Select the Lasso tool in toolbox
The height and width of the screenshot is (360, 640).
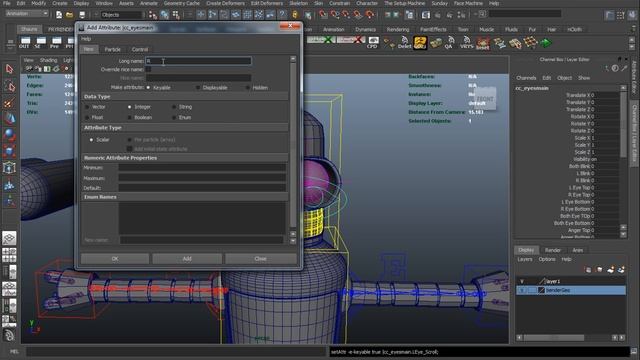[9, 86]
